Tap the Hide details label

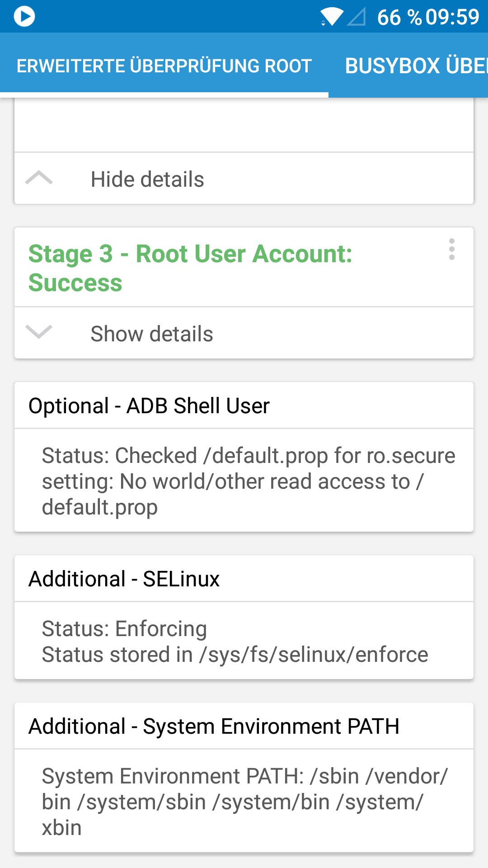click(147, 179)
